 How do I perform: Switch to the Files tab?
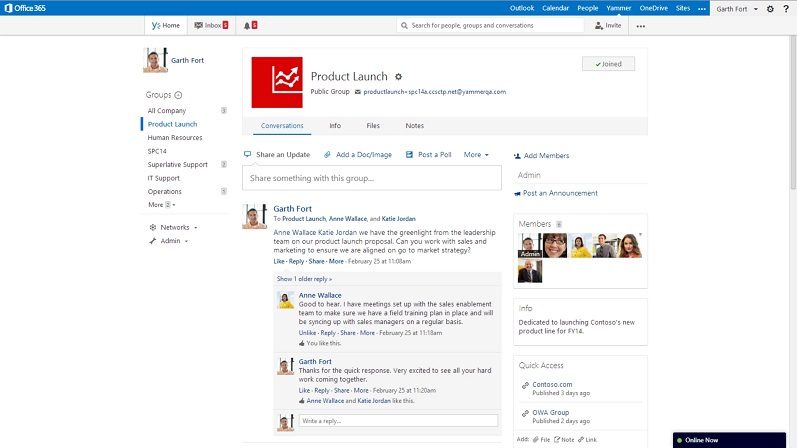(x=373, y=126)
